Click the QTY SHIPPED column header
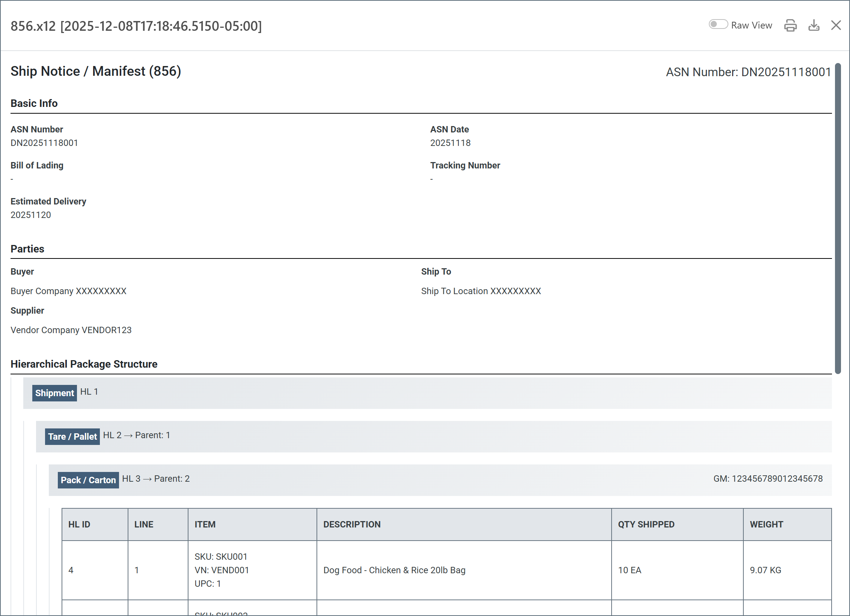 tap(646, 524)
